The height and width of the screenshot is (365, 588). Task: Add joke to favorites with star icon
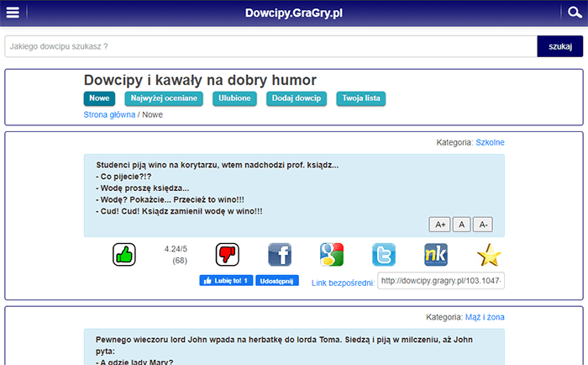tap(488, 254)
